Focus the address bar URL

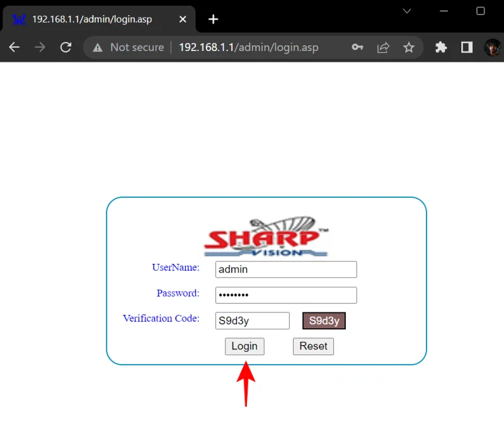(248, 47)
